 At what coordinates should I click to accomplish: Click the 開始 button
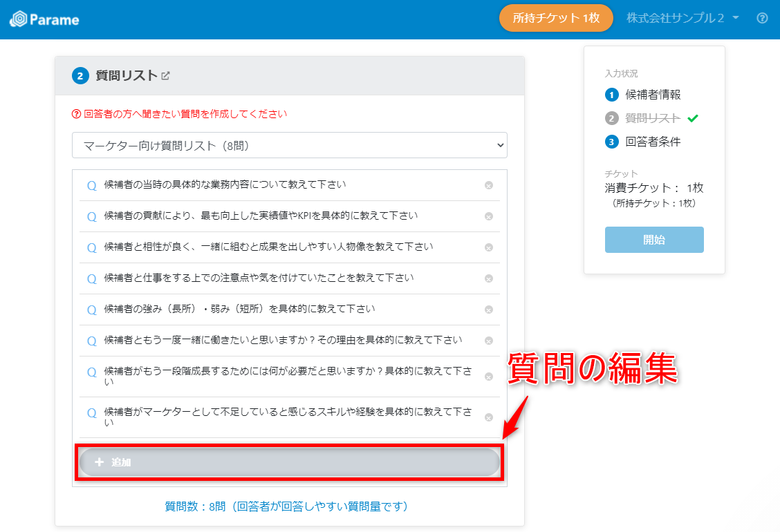[x=654, y=240]
